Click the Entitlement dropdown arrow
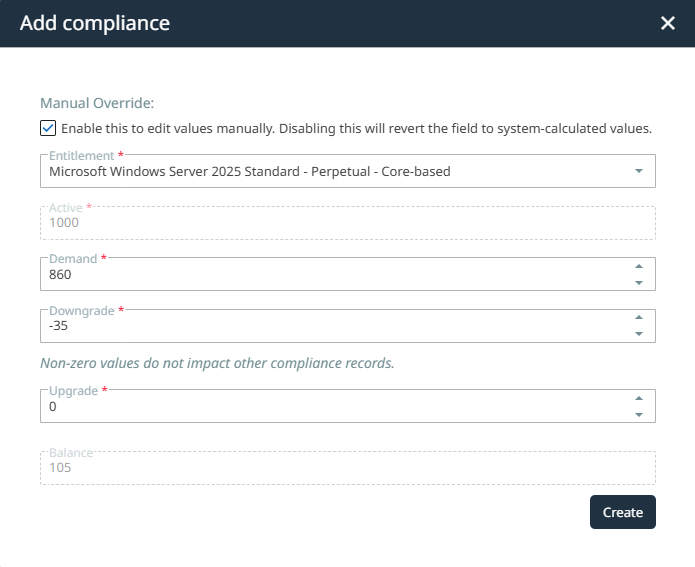Image resolution: width=695 pixels, height=567 pixels. pos(639,171)
